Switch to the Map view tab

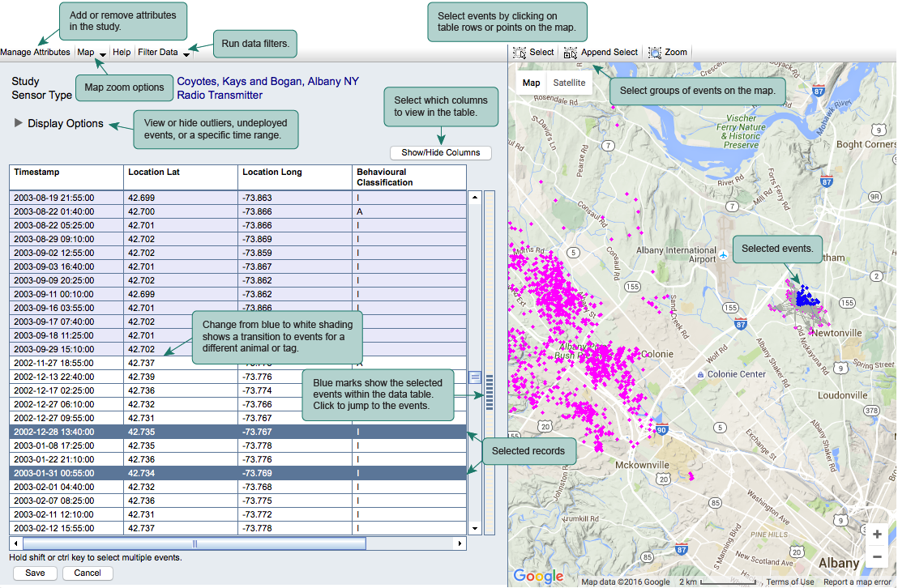tap(531, 83)
